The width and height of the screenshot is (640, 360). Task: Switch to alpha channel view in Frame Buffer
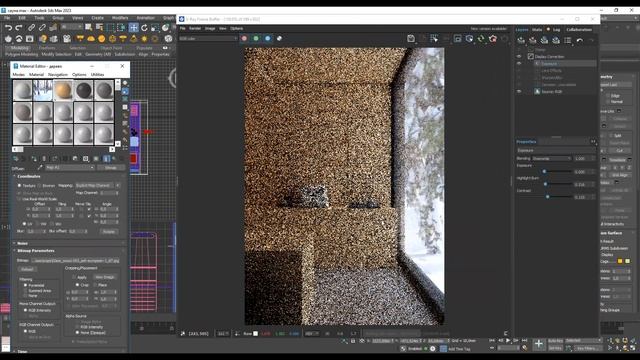[280, 38]
